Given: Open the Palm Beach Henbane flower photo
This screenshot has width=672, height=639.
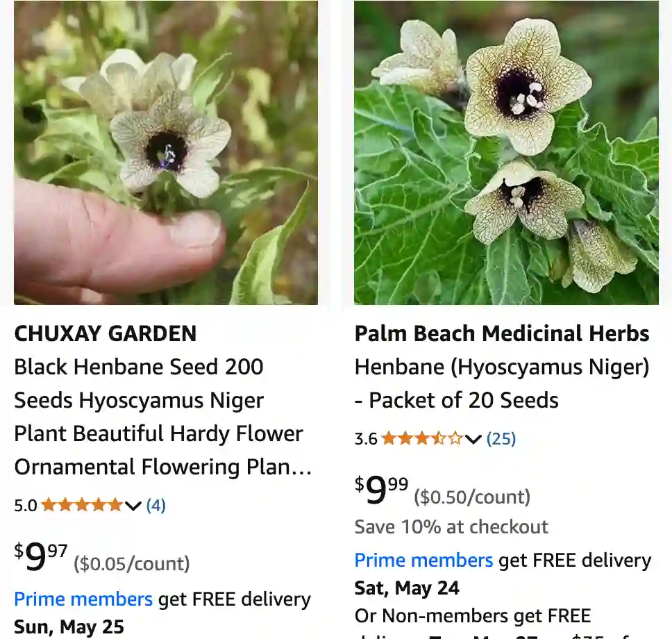Looking at the screenshot, I should tap(506, 153).
